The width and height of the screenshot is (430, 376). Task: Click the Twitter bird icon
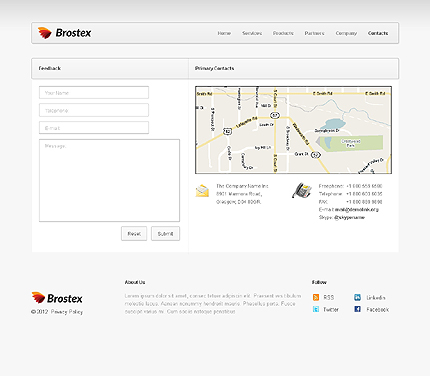316,309
